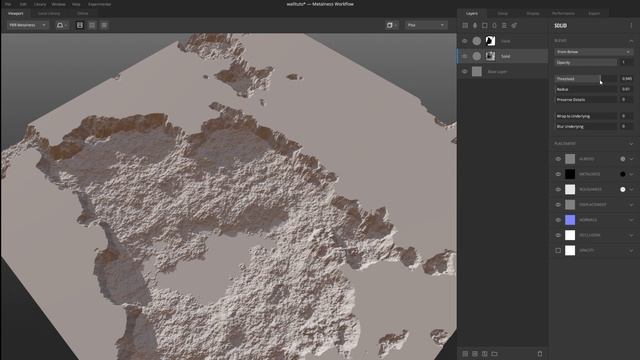Open the File menu
This screenshot has height=360, width=640.
[x=8, y=4]
